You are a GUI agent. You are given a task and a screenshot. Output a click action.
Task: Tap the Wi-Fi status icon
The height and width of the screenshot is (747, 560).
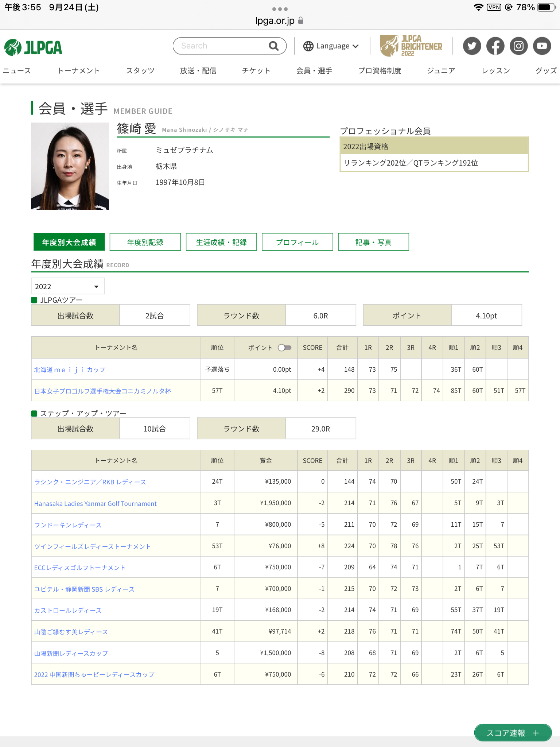(x=478, y=7)
